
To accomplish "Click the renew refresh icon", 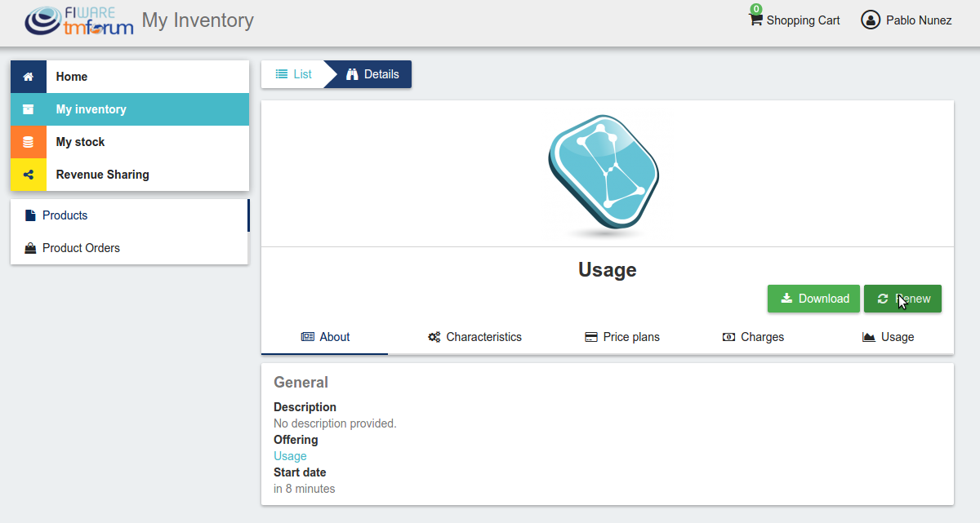I will pos(883,299).
